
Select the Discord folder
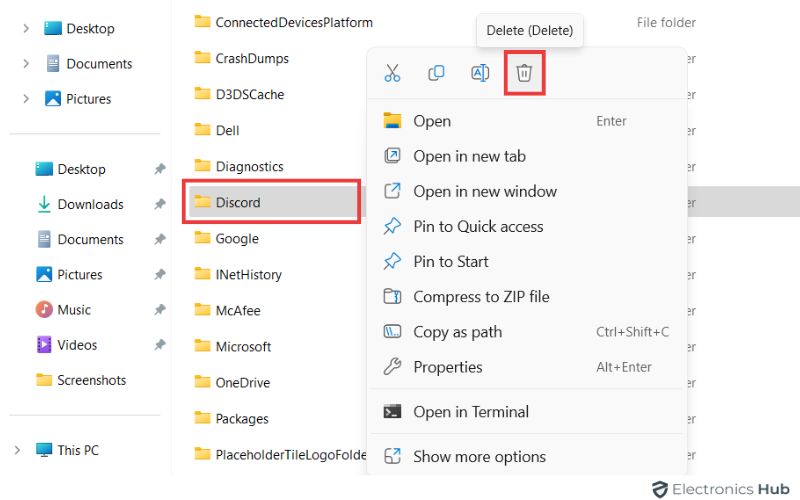(238, 203)
